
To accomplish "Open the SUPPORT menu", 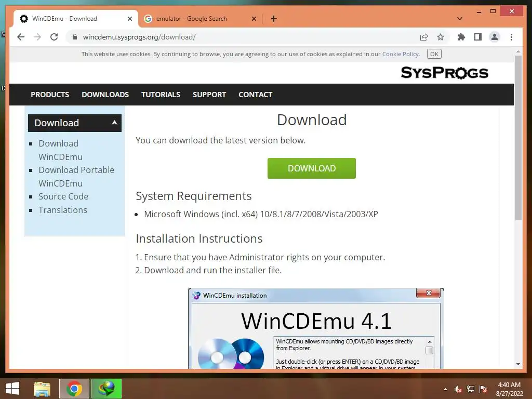I will (x=209, y=95).
